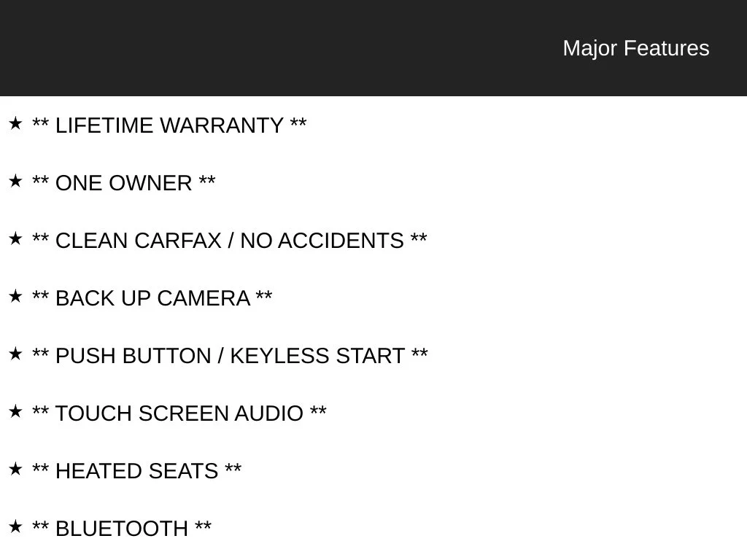This screenshot has width=747, height=560.
Task: Select the star beside TOUCH SCREEN AUDIO
Action: coord(15,412)
